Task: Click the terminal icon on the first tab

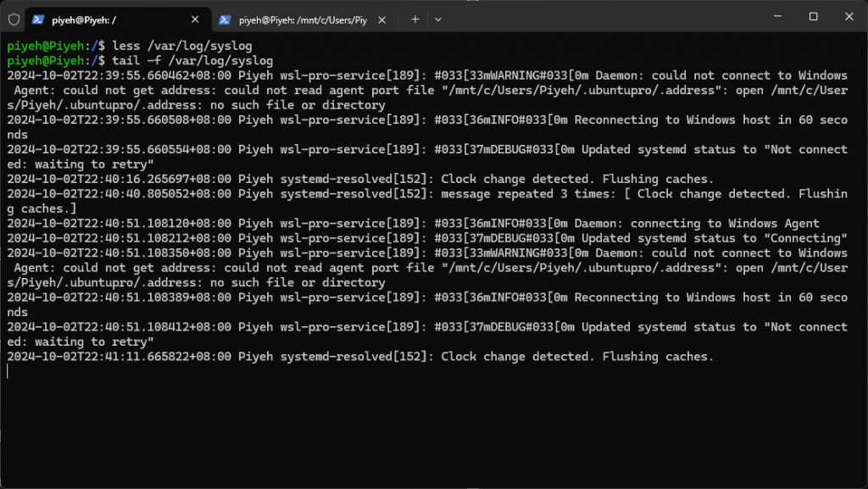Action: point(37,19)
